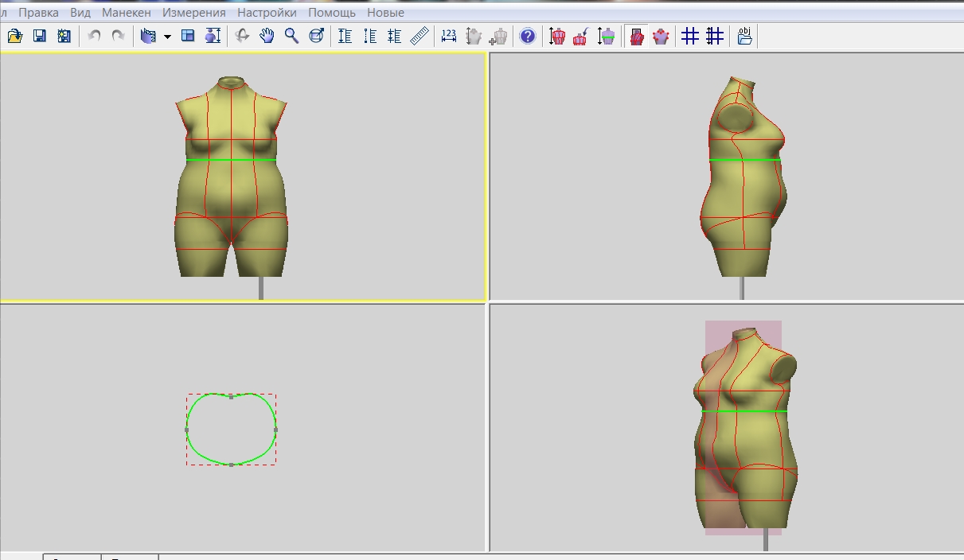Click the crossed horizontal measurement lines icon
Image resolution: width=964 pixels, height=560 pixels.
394,36
